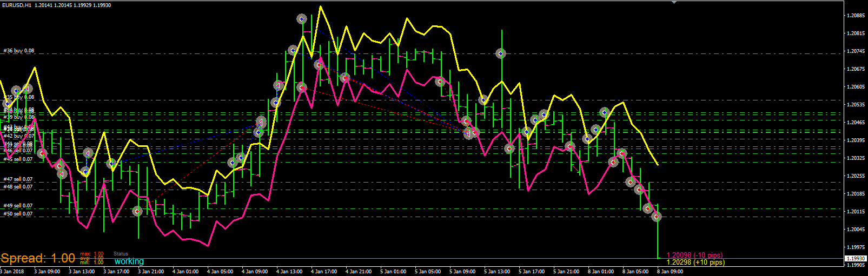The image size is (868, 276).
Task: Click the '#45 sell 0.07' order label
Action: pyautogui.click(x=18, y=159)
